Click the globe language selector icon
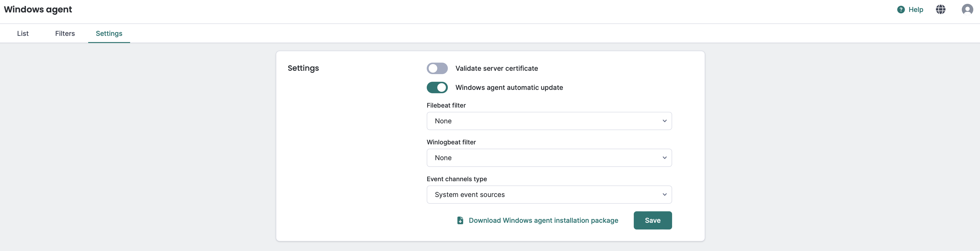 [x=941, y=10]
